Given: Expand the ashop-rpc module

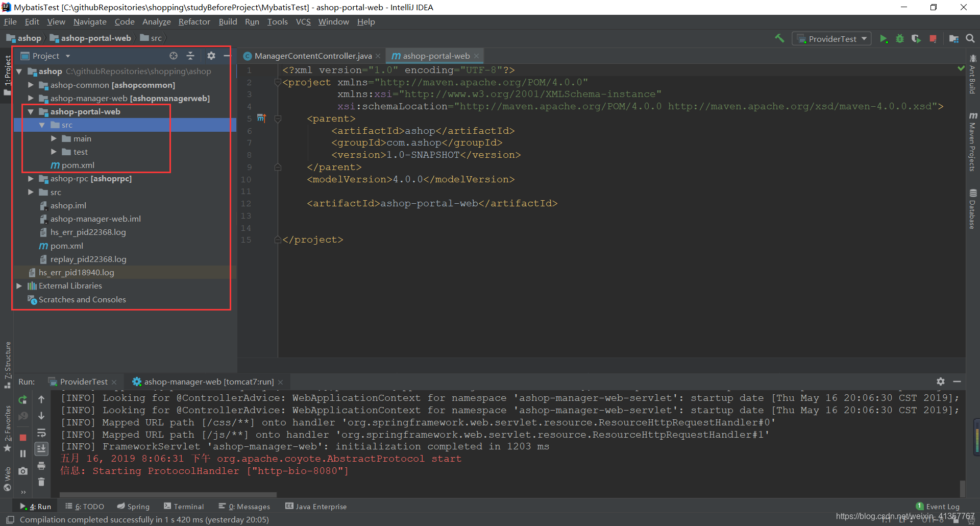Looking at the screenshot, I should point(31,179).
